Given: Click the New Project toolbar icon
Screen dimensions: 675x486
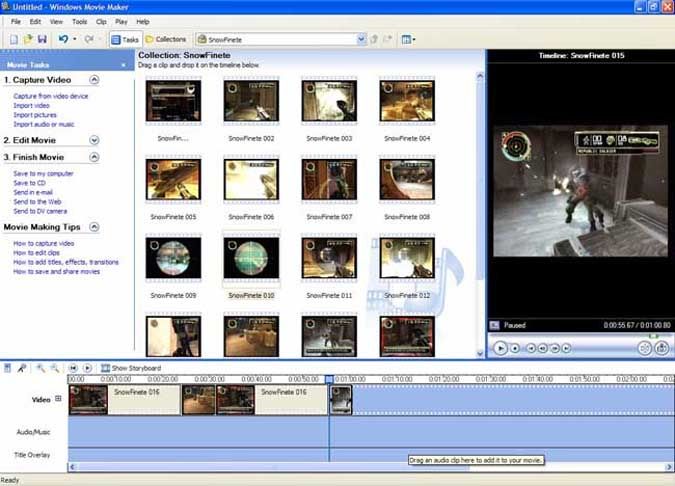Looking at the screenshot, I should coord(12,39).
